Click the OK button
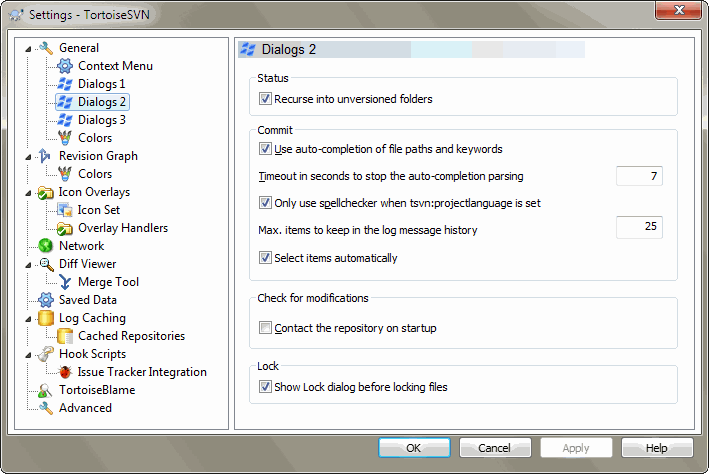Image resolution: width=709 pixels, height=474 pixels. tap(414, 448)
